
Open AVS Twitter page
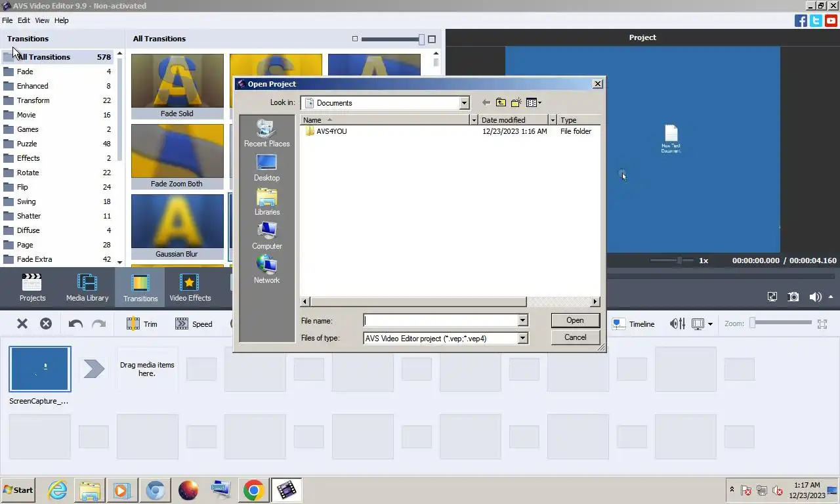tap(816, 20)
